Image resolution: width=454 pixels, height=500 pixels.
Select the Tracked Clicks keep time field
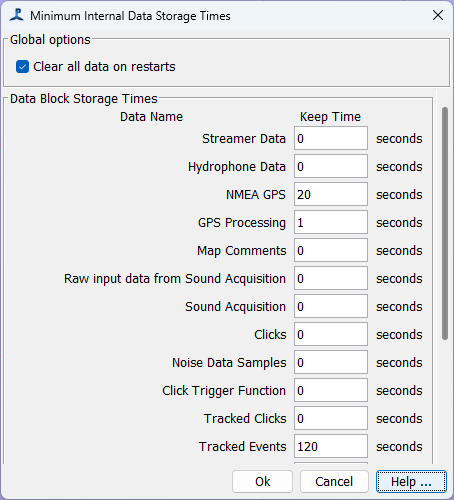click(x=331, y=418)
